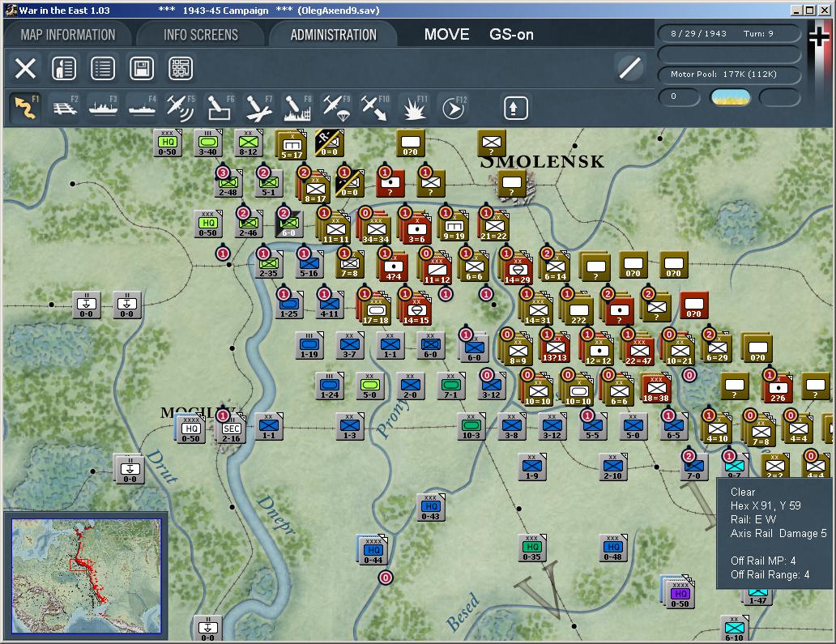Image resolution: width=836 pixels, height=644 pixels.
Task: Select the Soviet counter labeled 9=19
Action: point(453,227)
